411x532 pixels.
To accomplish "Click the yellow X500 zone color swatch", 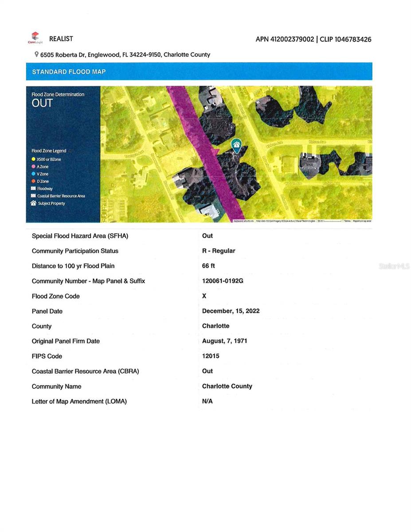I will pyautogui.click(x=33, y=159).
